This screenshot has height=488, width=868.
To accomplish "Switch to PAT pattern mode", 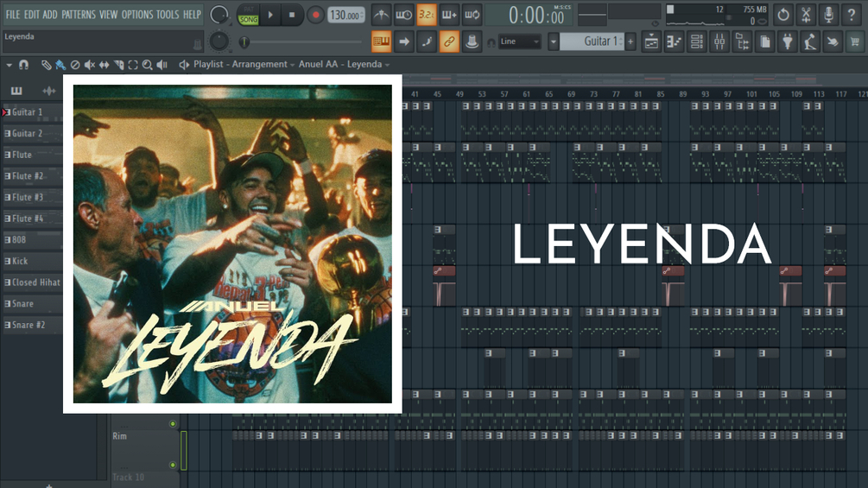I will (249, 10).
